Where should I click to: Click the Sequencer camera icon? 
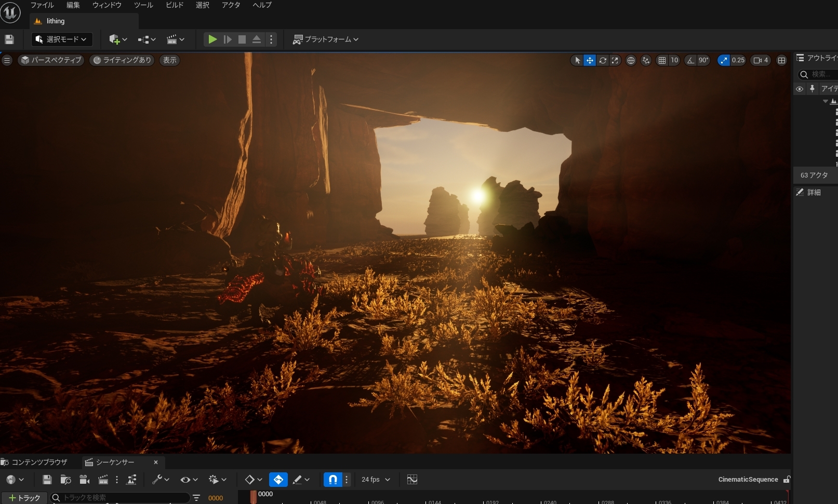[84, 480]
